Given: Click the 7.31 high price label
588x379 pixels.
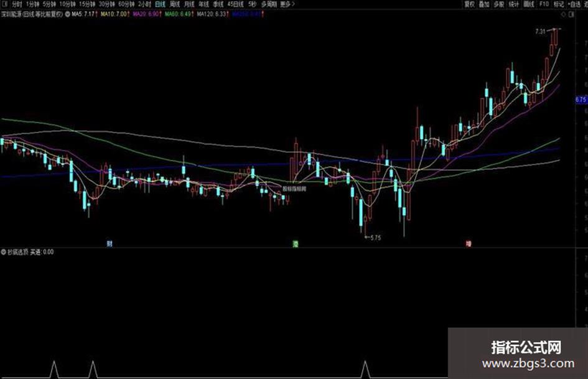Looking at the screenshot, I should (x=540, y=32).
